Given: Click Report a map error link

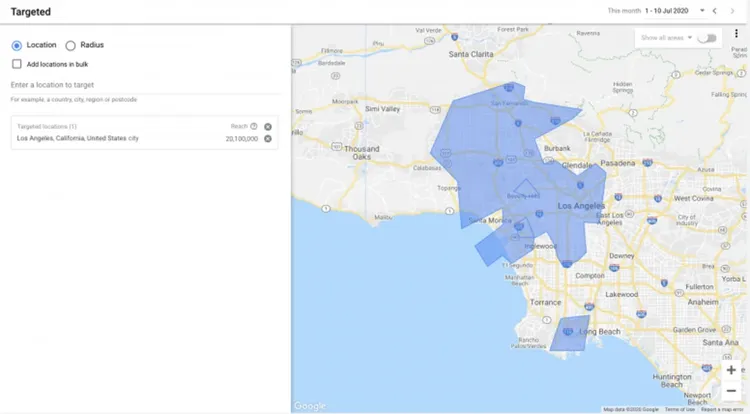Looking at the screenshot, I should coord(722,410).
